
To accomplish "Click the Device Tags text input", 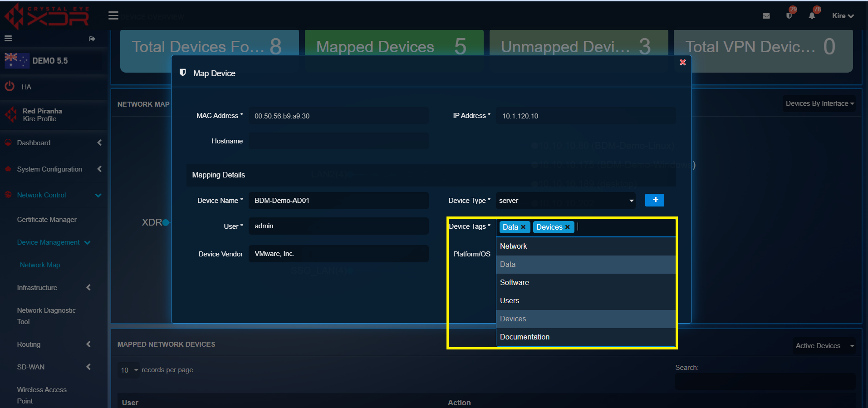I will click(625, 227).
